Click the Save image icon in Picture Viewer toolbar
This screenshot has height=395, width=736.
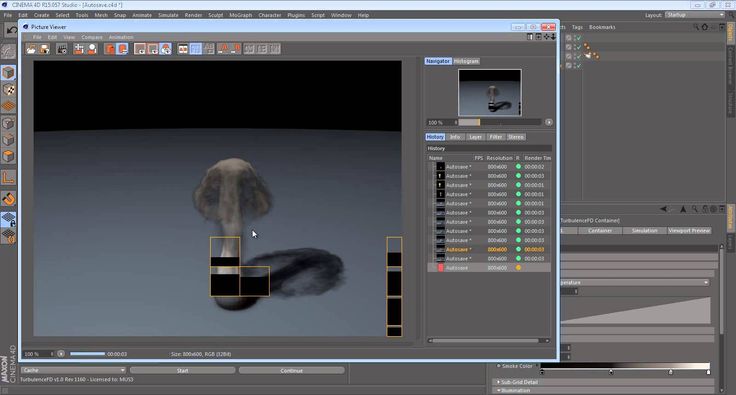44,49
